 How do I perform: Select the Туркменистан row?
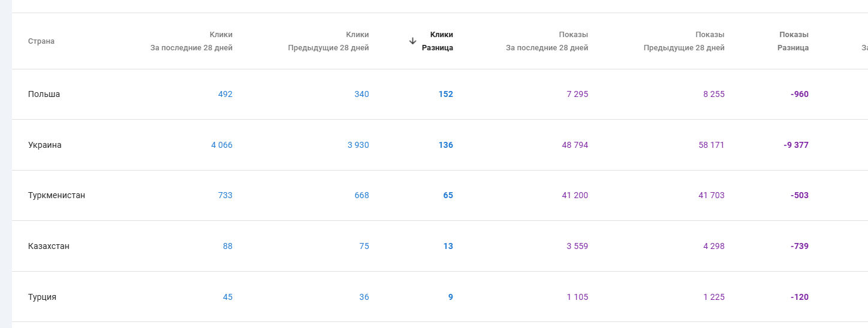(56, 196)
